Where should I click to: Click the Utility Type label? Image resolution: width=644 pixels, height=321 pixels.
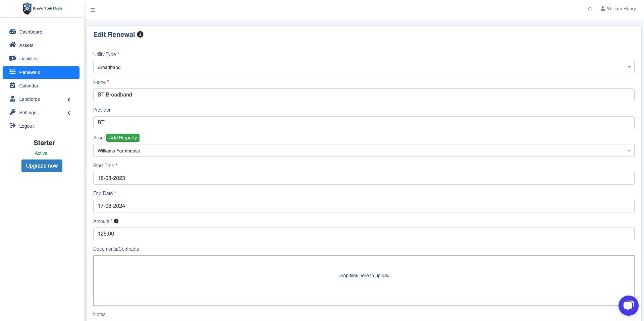click(105, 54)
